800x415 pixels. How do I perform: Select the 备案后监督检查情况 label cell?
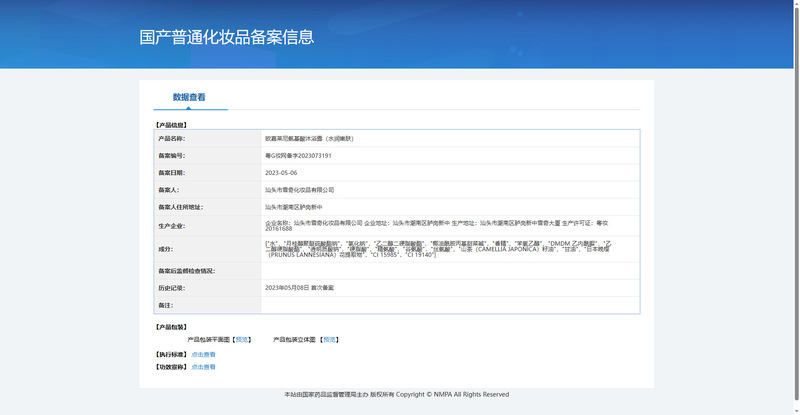coord(208,271)
